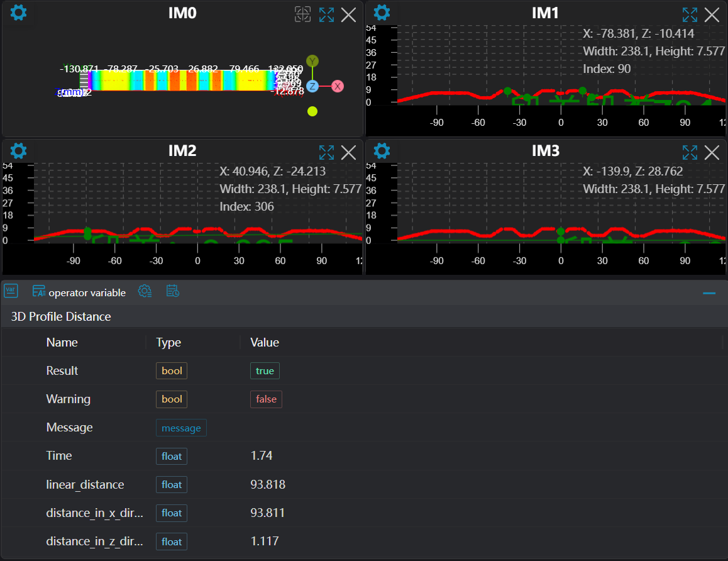Expand IM0 view to fullscreen

(x=326, y=14)
